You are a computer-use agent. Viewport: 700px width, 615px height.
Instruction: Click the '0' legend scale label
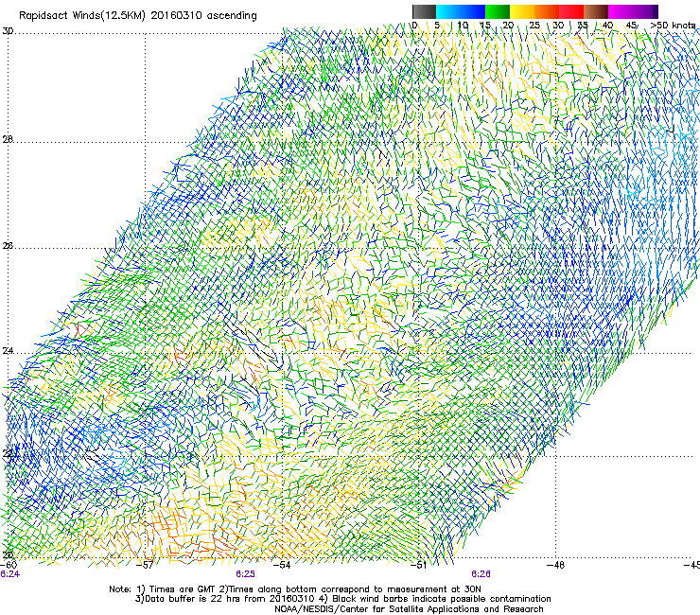(414, 26)
